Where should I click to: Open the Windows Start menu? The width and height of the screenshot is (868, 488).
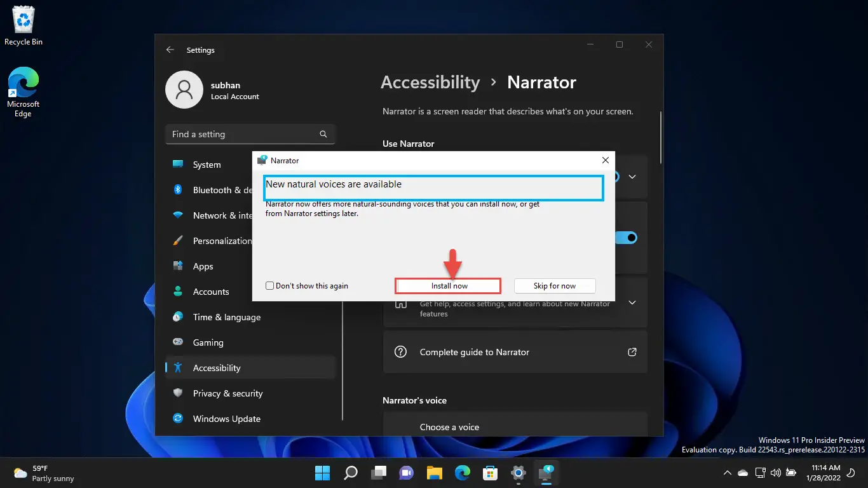pos(322,473)
